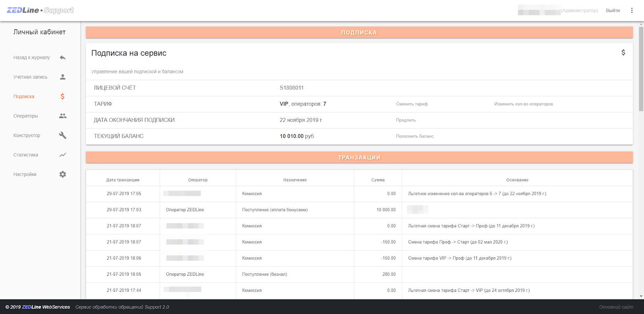Click Льготная смена тарифа Старт -> VIP text
Image resolution: width=644 pixels, height=314 pixels.
point(469,290)
